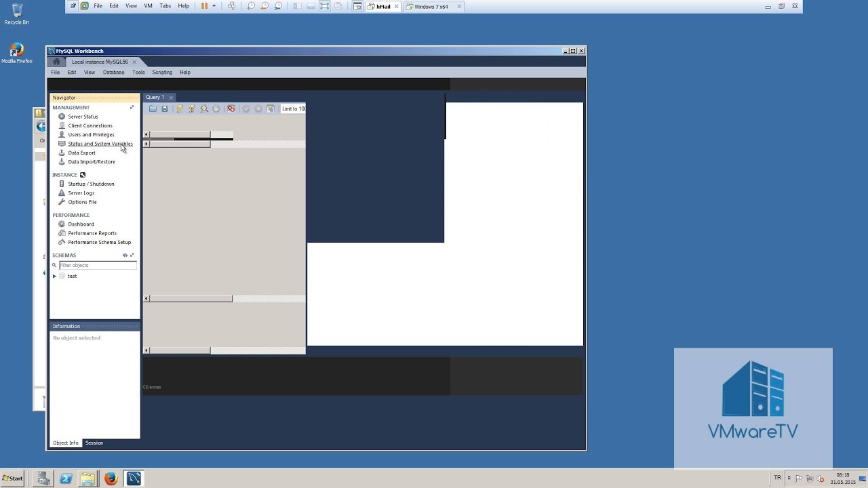The image size is (868, 488).
Task: Toggle auto-commit mode icon
Action: point(271,108)
